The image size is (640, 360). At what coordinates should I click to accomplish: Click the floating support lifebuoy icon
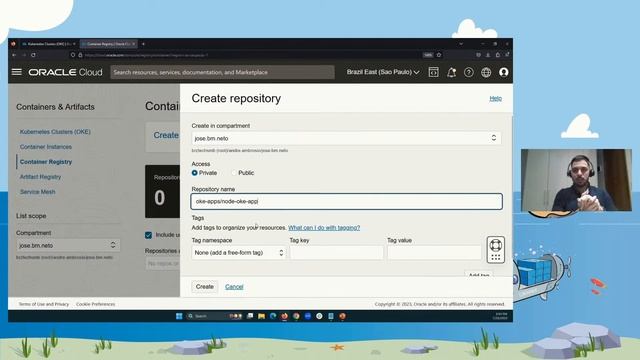(x=496, y=245)
